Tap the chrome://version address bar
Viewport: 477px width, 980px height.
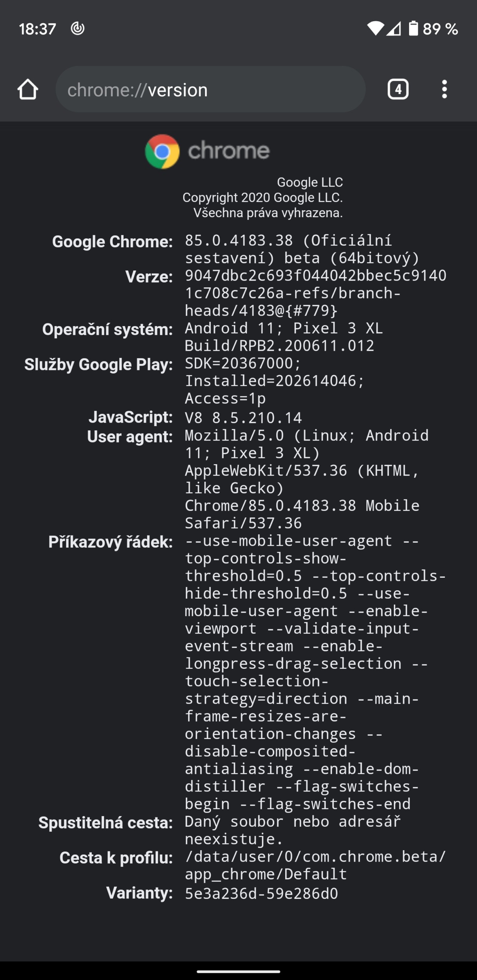point(210,90)
